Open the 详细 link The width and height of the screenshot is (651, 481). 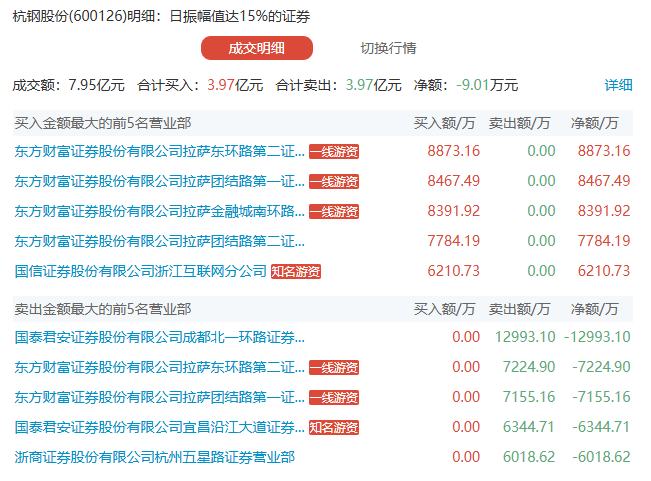coord(618,85)
